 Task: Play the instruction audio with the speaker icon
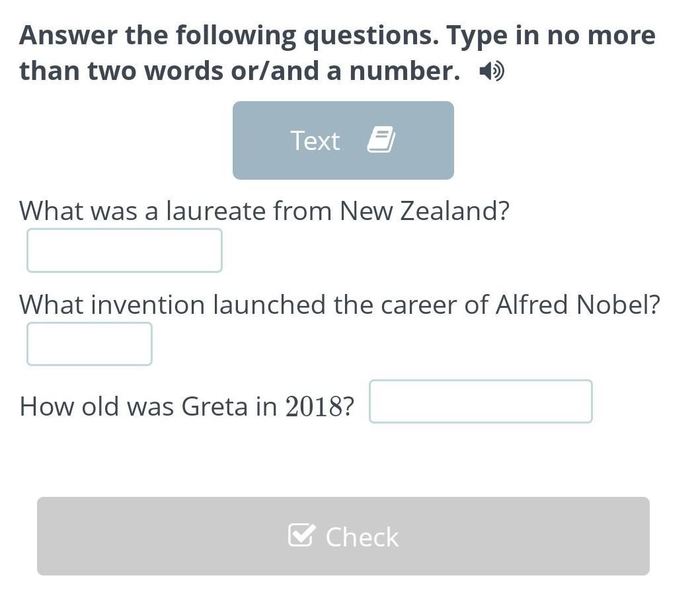click(491, 71)
